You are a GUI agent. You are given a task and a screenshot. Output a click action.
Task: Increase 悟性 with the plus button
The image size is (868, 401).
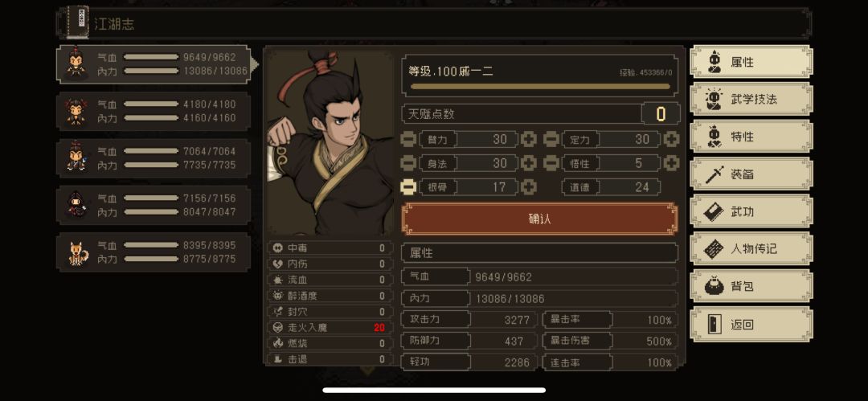(671, 163)
